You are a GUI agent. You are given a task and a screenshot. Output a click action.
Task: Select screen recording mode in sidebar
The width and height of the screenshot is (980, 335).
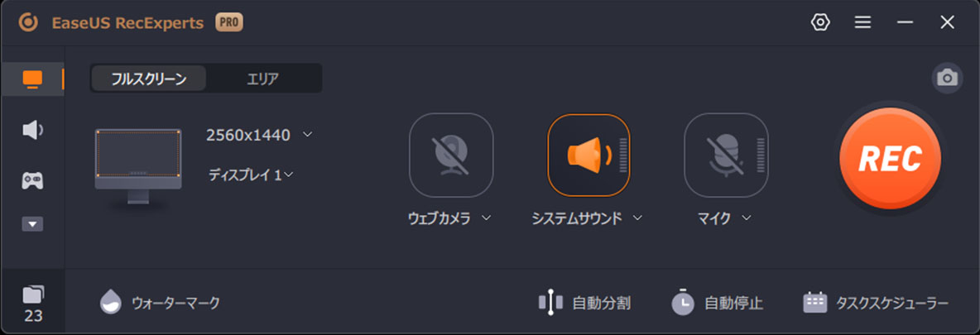pos(32,79)
